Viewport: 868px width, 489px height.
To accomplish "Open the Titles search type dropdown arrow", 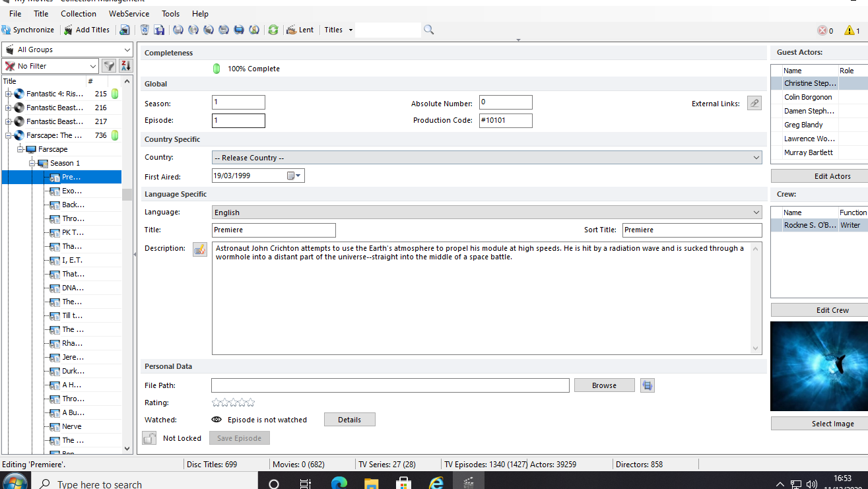I will pyautogui.click(x=351, y=30).
